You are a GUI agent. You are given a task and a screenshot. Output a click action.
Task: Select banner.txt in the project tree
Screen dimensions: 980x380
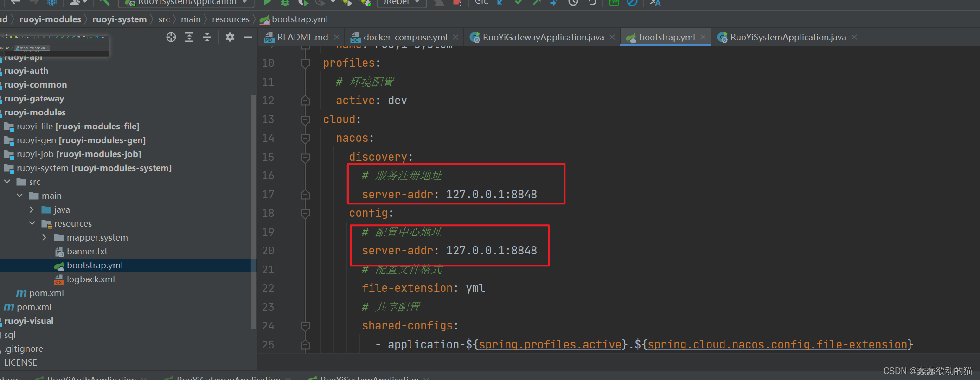(x=87, y=251)
